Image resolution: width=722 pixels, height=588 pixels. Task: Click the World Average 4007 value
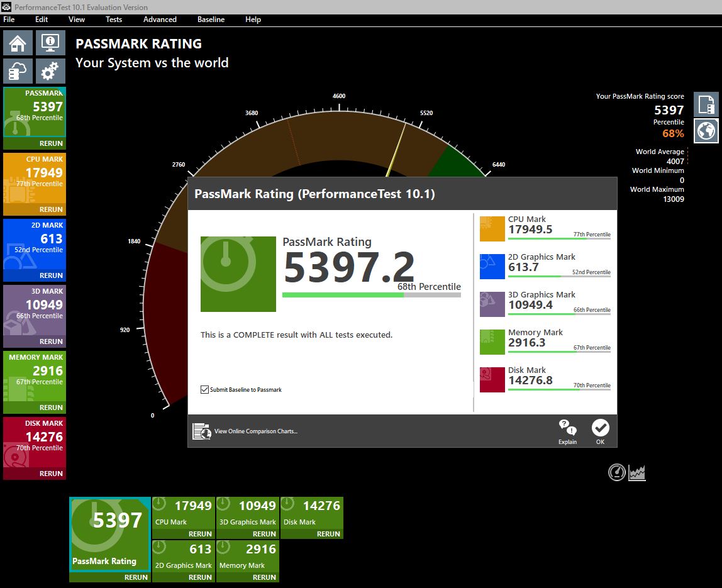(675, 161)
